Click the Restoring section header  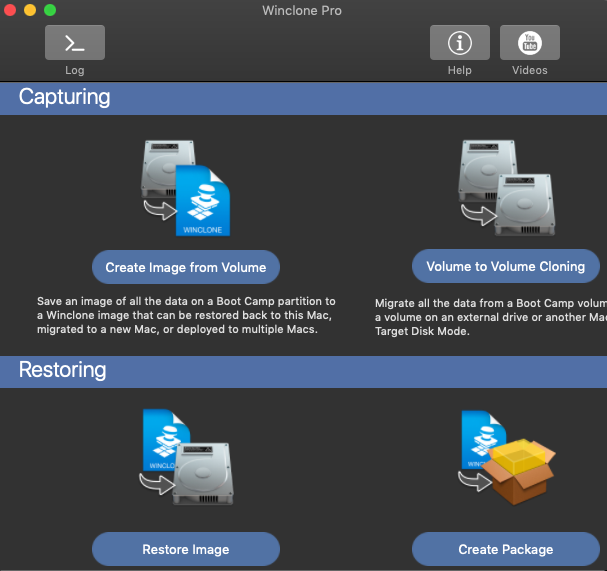coord(304,372)
